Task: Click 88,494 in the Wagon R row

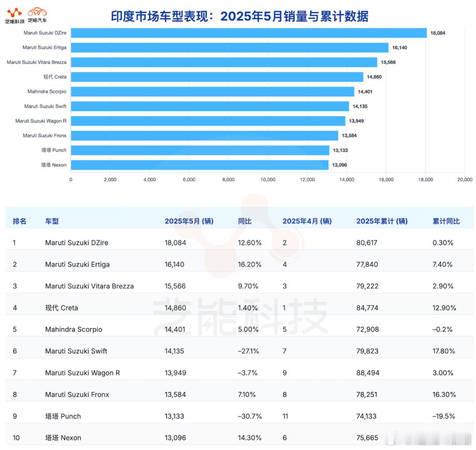Action: (x=368, y=373)
